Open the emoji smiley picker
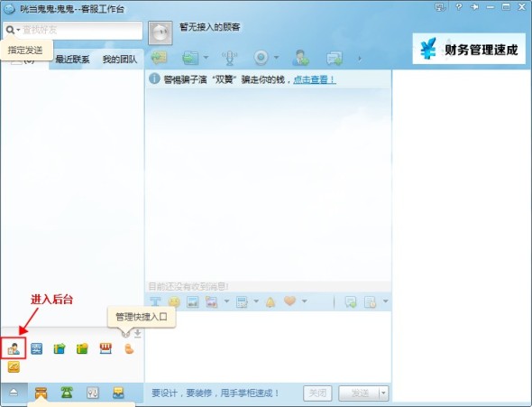The image size is (532, 407). [x=174, y=301]
